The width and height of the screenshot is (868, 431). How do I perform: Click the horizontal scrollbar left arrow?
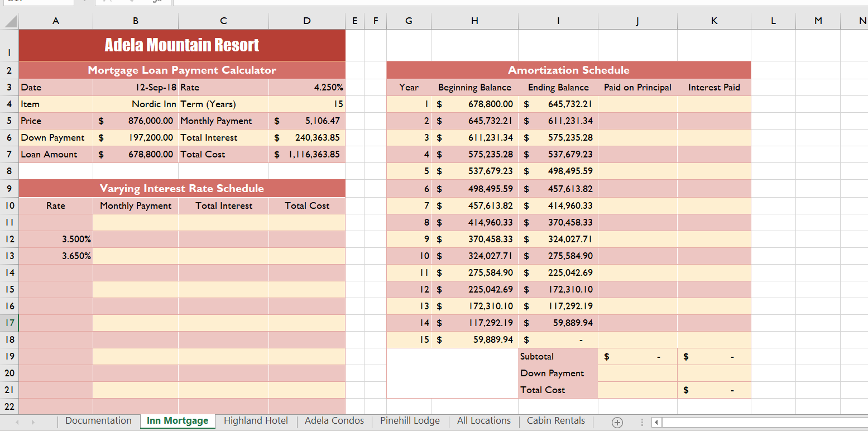[656, 422]
